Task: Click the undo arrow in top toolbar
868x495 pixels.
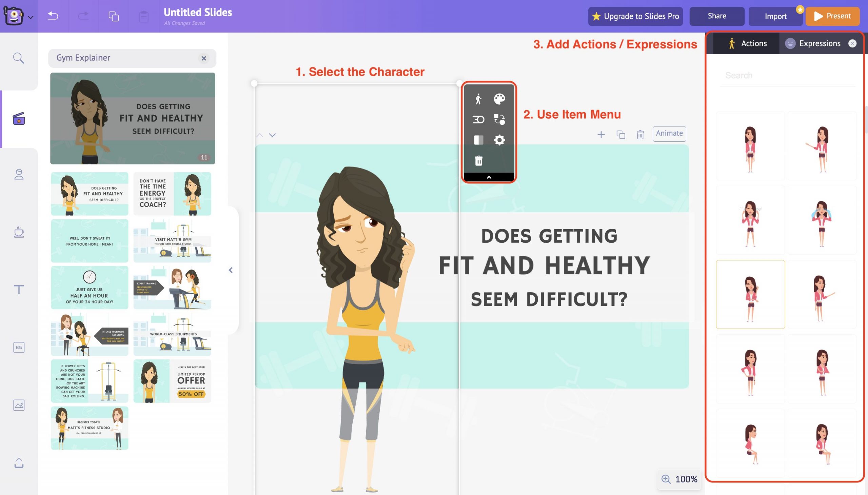Action: click(53, 16)
